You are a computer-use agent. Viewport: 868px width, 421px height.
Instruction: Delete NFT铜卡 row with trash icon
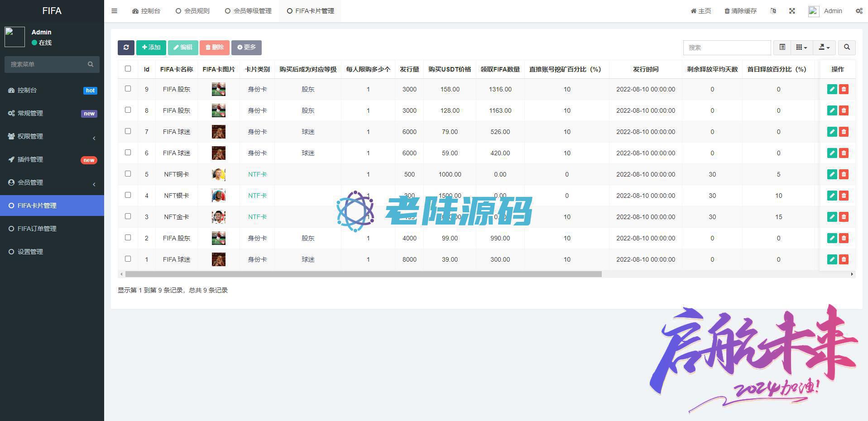click(x=844, y=174)
